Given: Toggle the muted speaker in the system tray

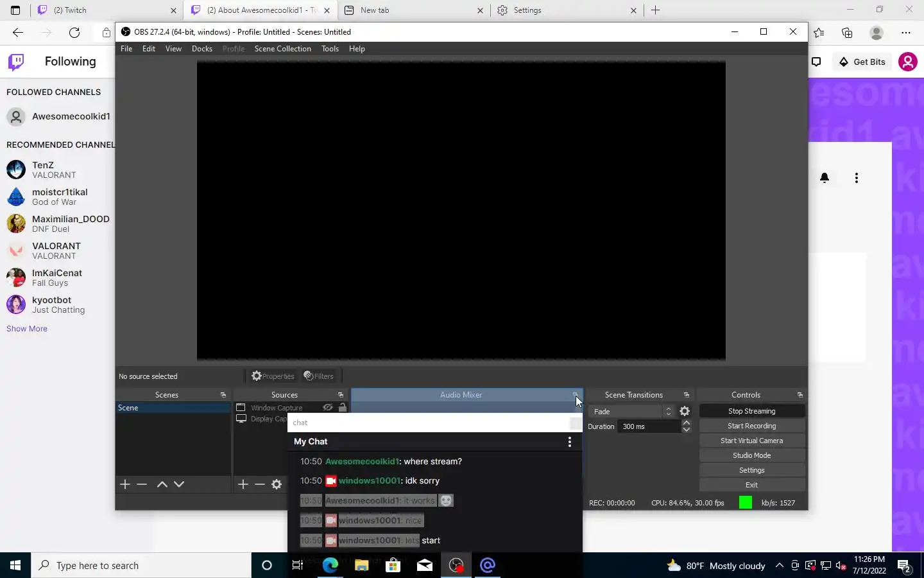Looking at the screenshot, I should click(x=841, y=565).
